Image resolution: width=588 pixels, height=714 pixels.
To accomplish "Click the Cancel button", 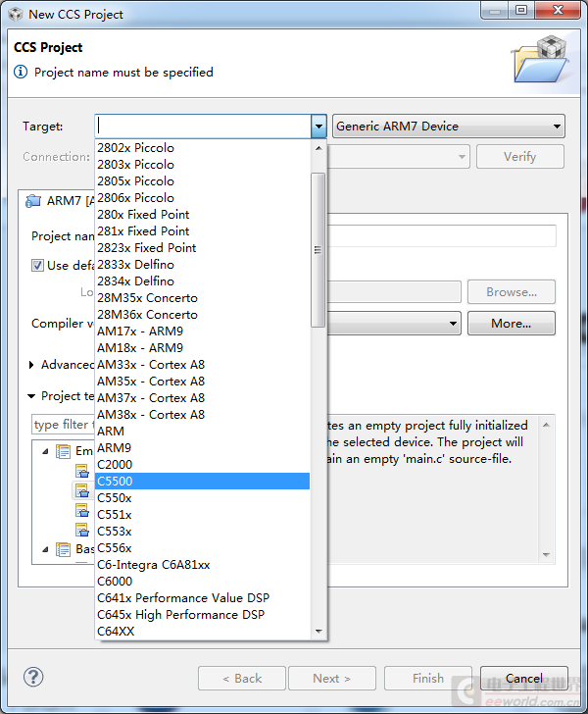I will point(524,679).
